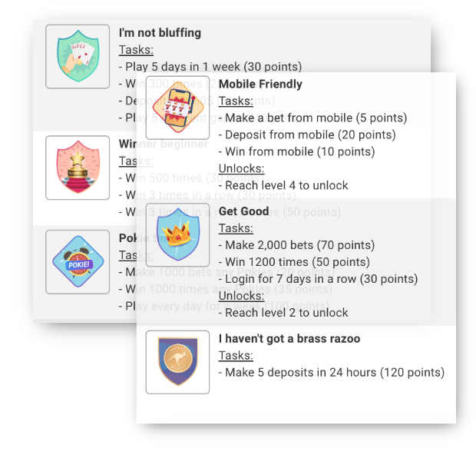Click "Play 5 days in 1 week" task
Image resolution: width=476 pixels, height=455 pixels.
tap(210, 67)
